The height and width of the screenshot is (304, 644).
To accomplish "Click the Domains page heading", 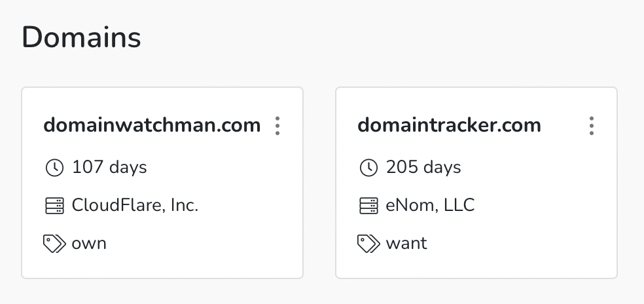I will coord(81,38).
